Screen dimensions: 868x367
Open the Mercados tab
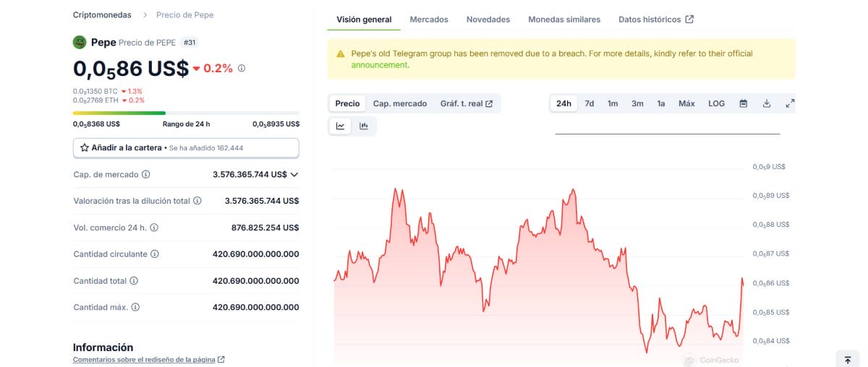pyautogui.click(x=429, y=20)
